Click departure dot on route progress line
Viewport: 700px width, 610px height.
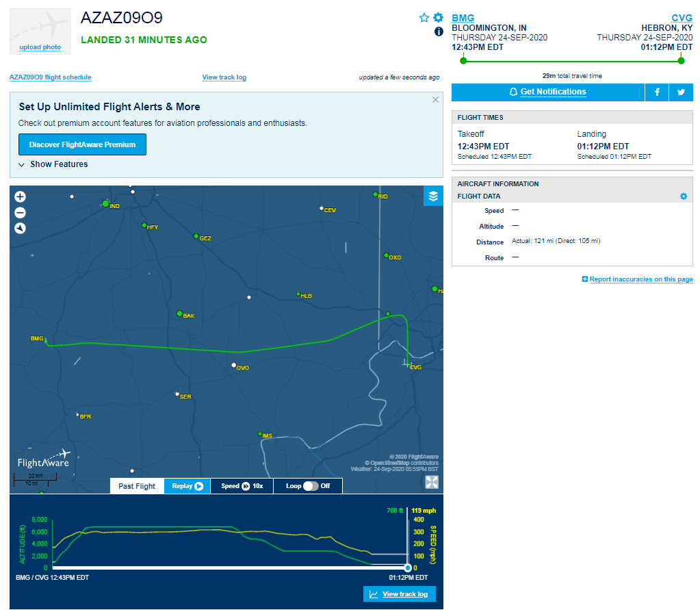click(x=463, y=61)
